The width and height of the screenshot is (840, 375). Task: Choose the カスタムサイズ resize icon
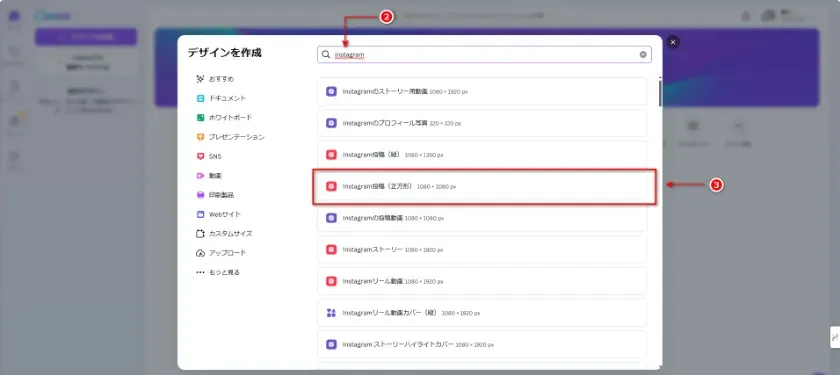(200, 234)
